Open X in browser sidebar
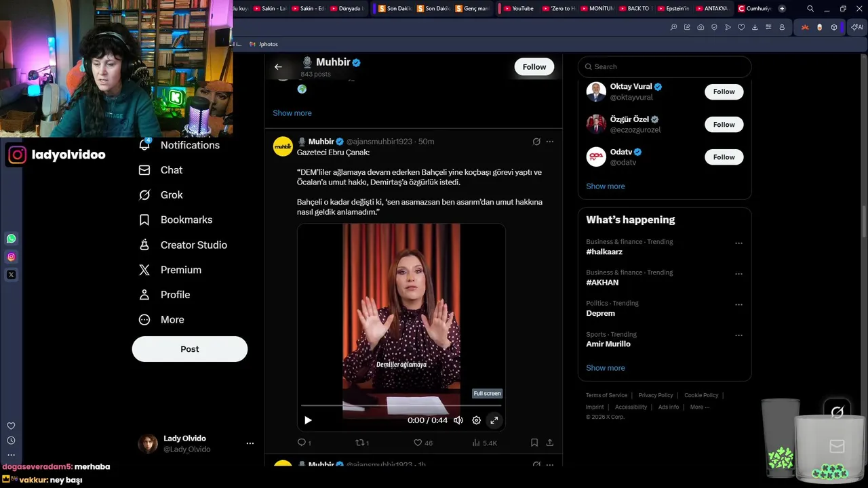868x488 pixels. click(x=11, y=274)
